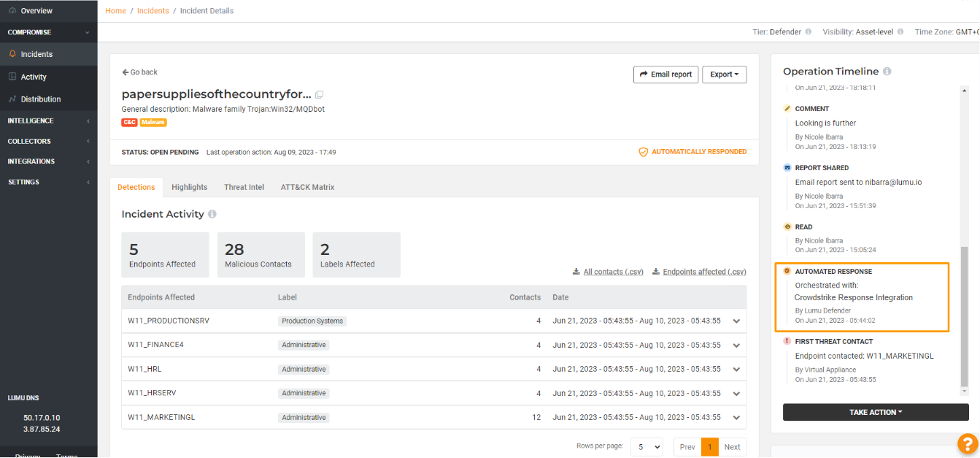
Task: Open the ATT&CK Matrix tab
Action: click(307, 187)
